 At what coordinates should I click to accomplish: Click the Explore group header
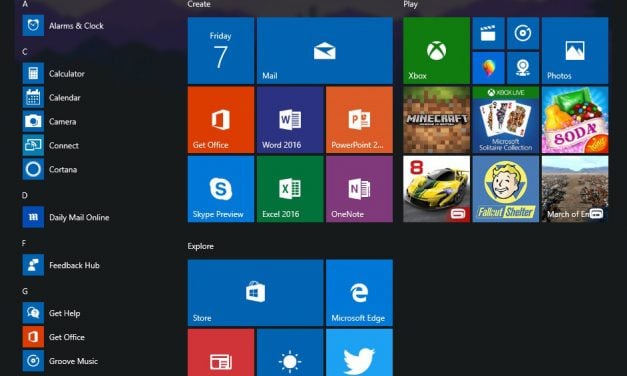200,246
